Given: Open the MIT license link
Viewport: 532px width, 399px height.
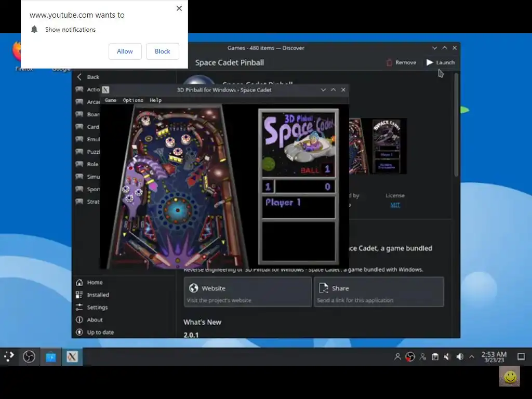Looking at the screenshot, I should 395,205.
